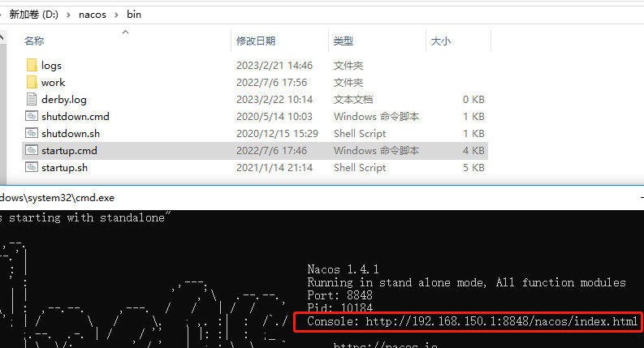Click the cmd.exe window title bar
This screenshot has height=348, width=644.
tap(322, 198)
